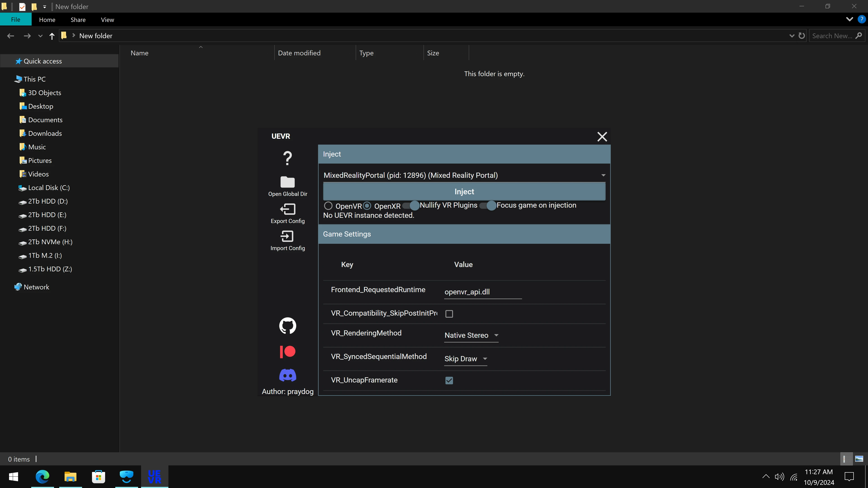Screen dimensions: 868x488
Task: Edit the Frontend_RequestedRuntime value field
Action: click(483, 292)
